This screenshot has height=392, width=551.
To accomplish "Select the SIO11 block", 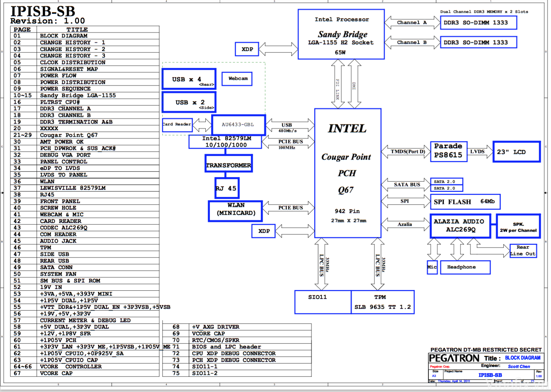I will click(323, 302).
